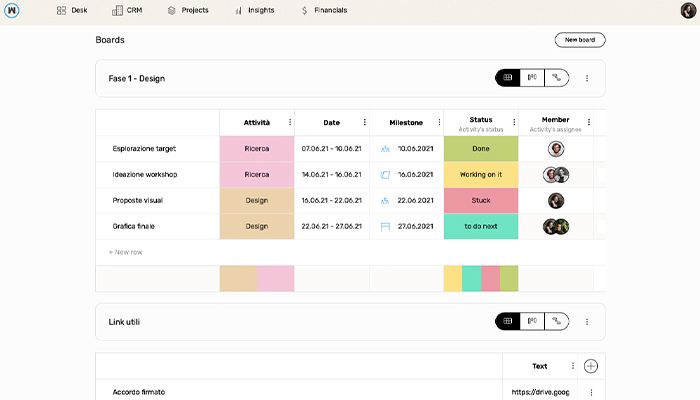Open the user profile avatar
This screenshot has width=700, height=400.
click(x=688, y=10)
